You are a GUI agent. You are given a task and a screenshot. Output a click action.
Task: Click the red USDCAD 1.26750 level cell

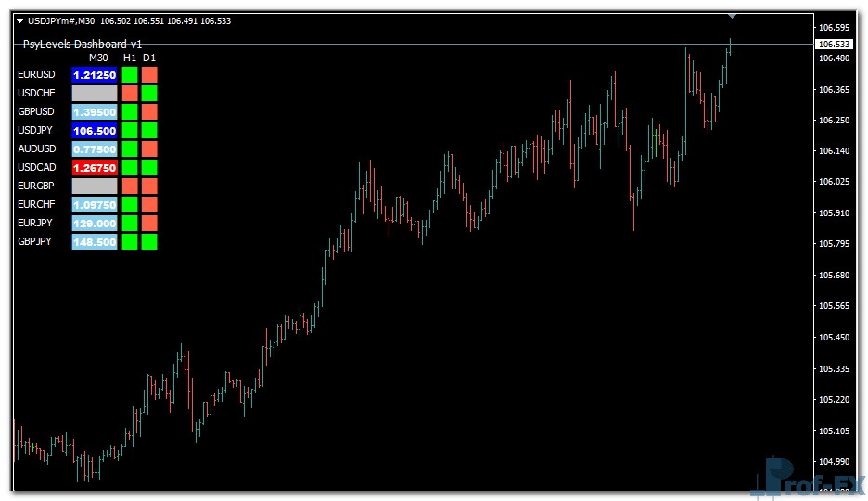tap(95, 168)
